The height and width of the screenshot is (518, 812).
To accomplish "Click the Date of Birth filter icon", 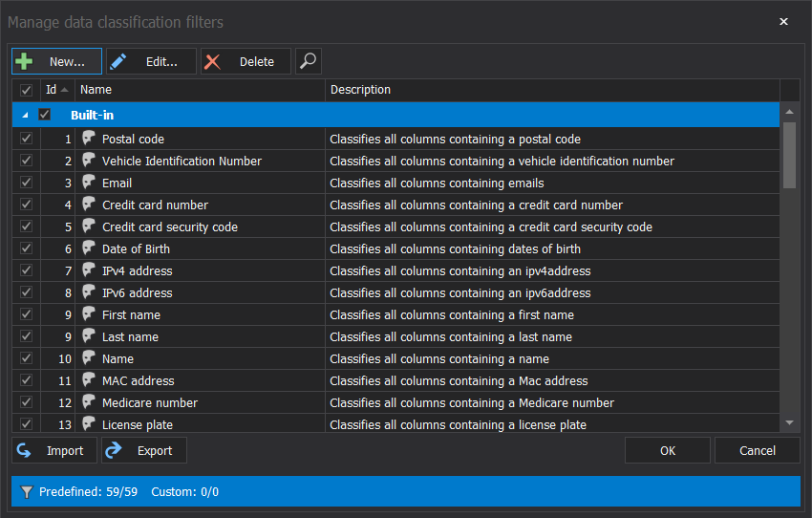I will coord(89,248).
